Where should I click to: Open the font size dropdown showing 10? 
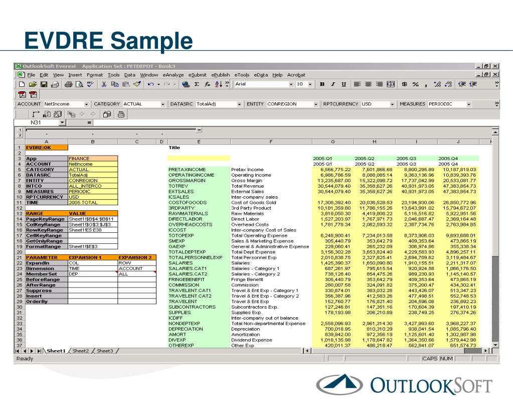(310, 84)
